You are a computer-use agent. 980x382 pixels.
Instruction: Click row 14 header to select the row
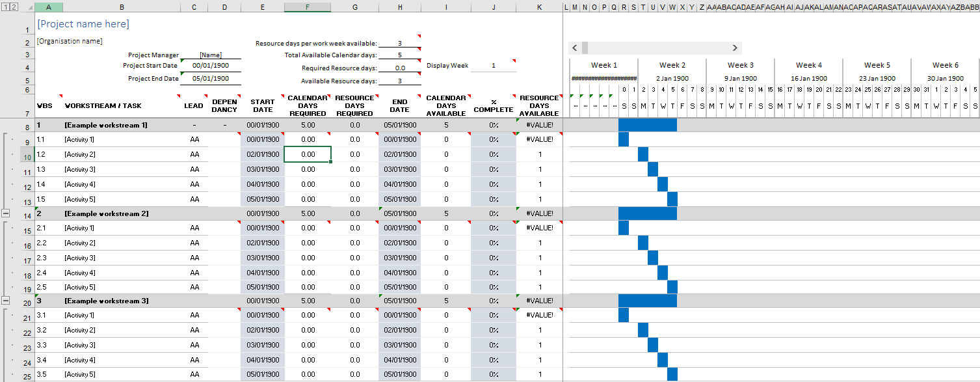(27, 213)
